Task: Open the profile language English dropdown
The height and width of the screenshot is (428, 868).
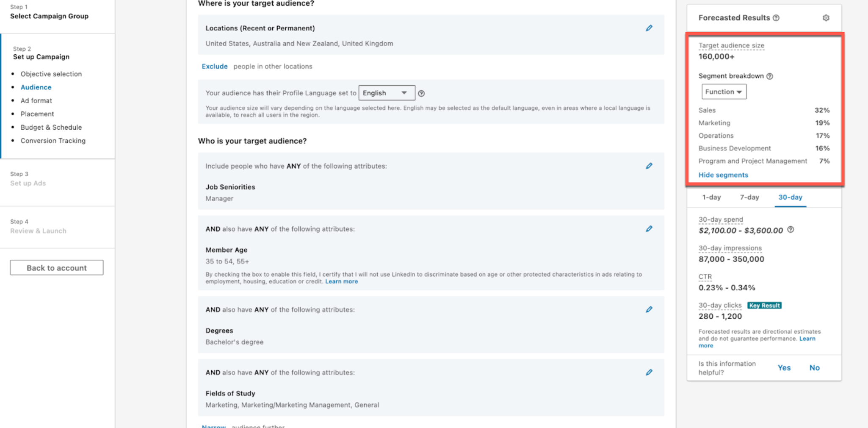Action: pos(386,93)
